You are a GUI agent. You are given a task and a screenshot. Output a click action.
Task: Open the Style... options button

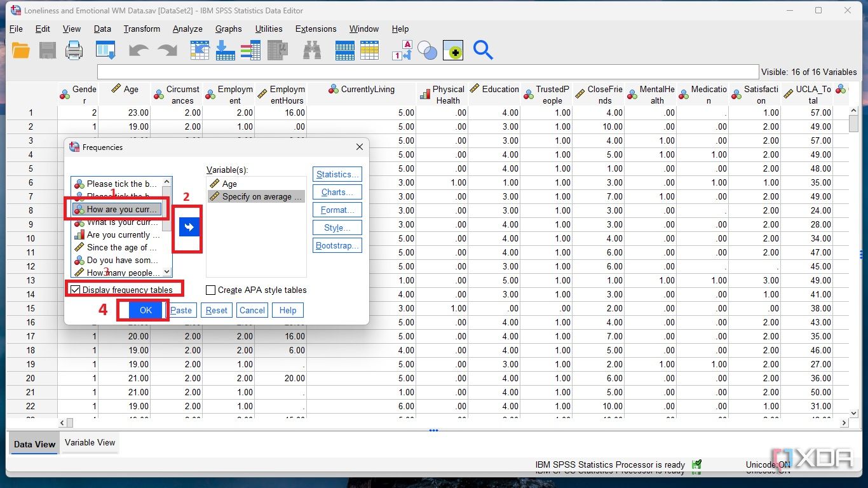coord(337,227)
